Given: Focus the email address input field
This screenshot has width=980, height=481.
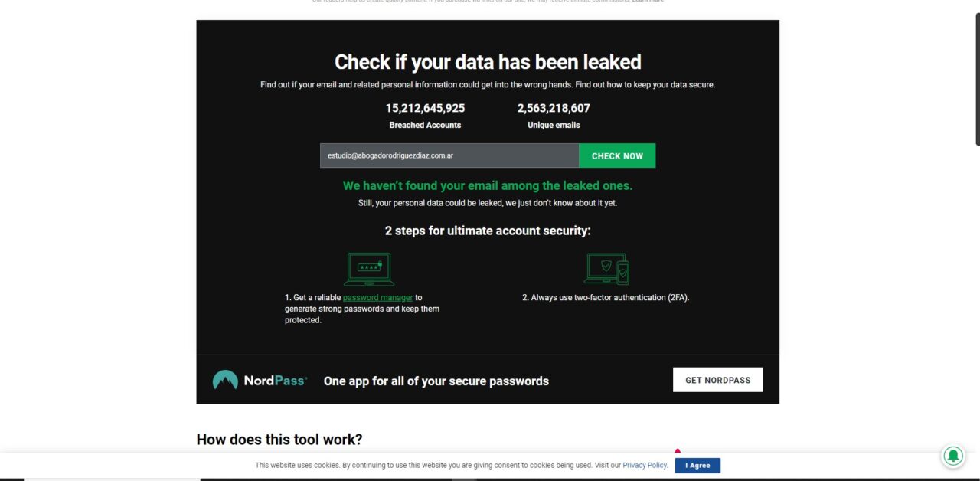Looking at the screenshot, I should pos(449,155).
